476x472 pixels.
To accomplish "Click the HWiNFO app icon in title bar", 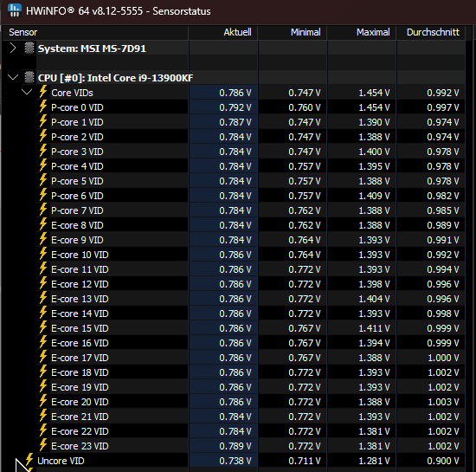I will coord(14,10).
